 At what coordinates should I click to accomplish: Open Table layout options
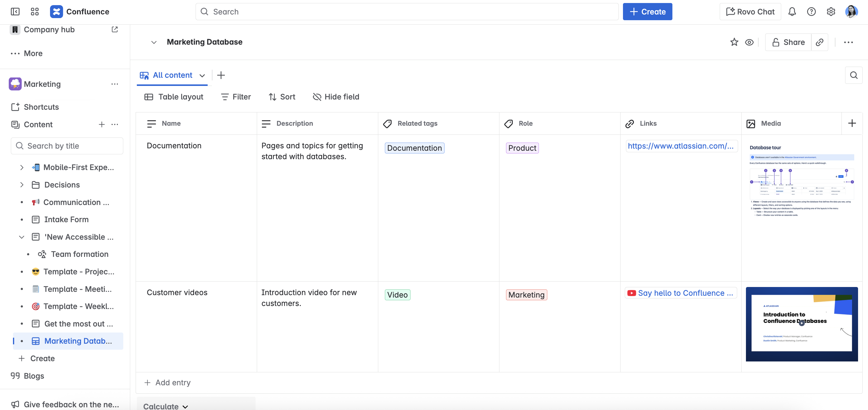[x=174, y=97]
